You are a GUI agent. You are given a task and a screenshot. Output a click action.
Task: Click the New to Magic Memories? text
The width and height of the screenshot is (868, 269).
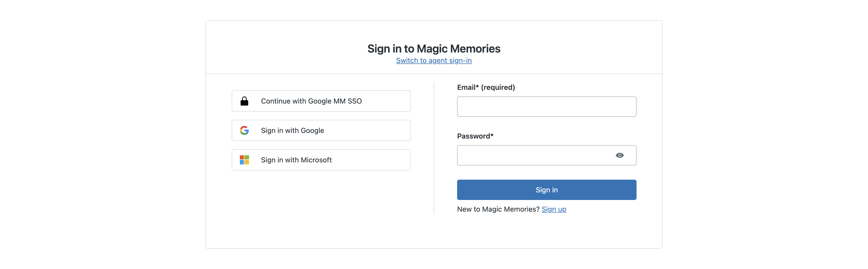pyautogui.click(x=498, y=209)
